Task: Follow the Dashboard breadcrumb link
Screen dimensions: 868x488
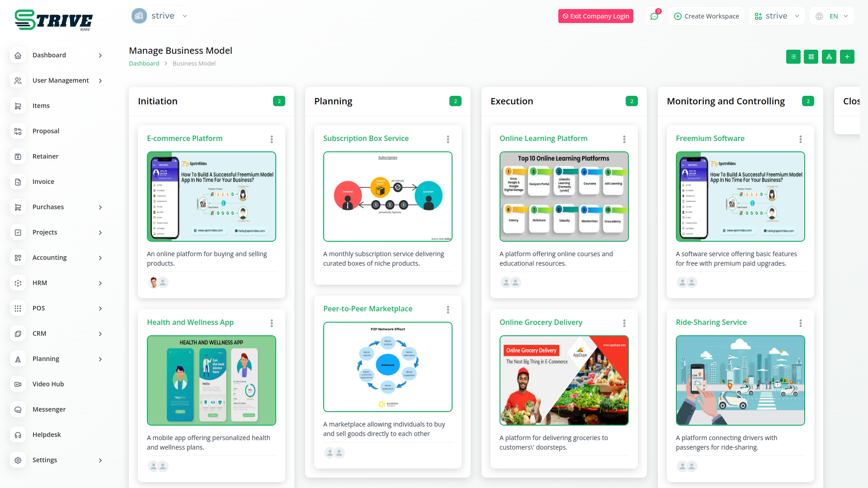Action: click(x=144, y=64)
